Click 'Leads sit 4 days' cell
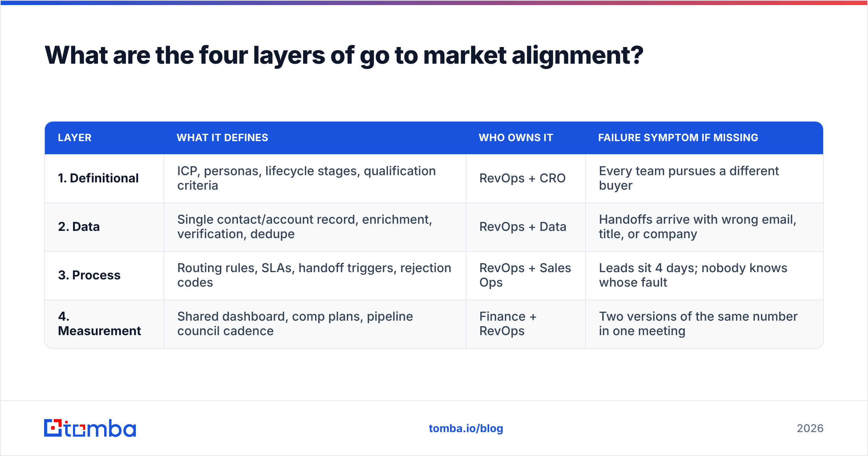The height and width of the screenshot is (456, 868). pos(705,275)
